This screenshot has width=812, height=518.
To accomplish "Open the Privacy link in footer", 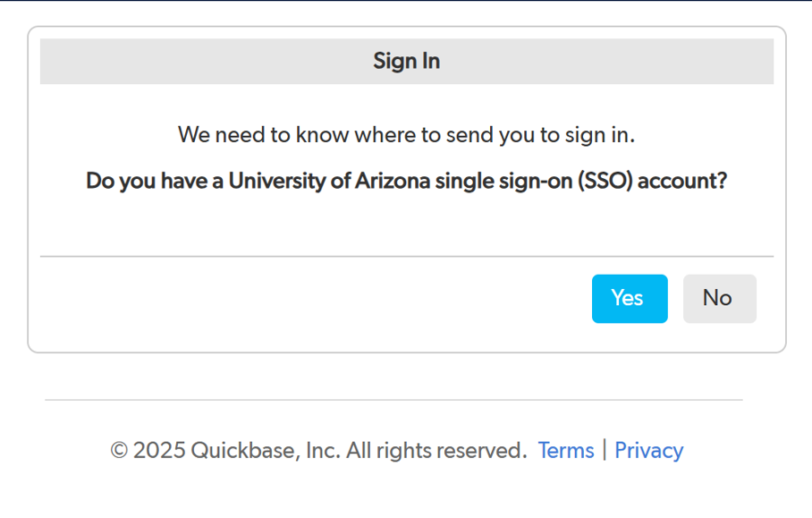I will click(648, 450).
